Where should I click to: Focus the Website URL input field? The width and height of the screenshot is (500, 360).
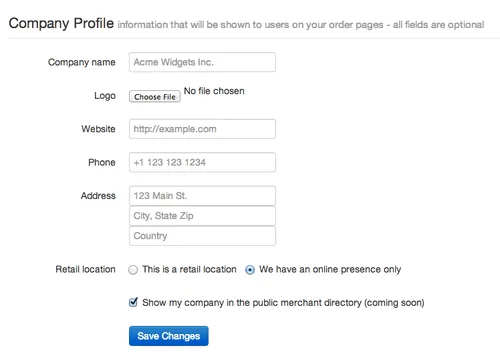(x=202, y=129)
